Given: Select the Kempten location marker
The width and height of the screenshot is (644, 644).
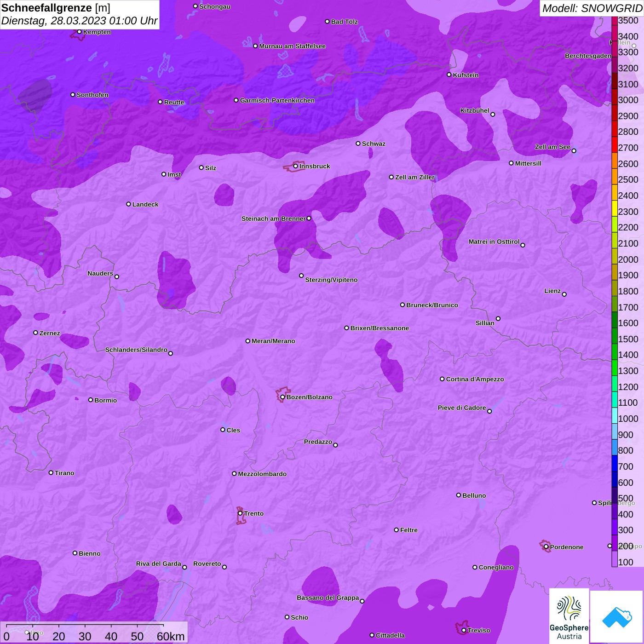Looking at the screenshot, I should [x=80, y=32].
